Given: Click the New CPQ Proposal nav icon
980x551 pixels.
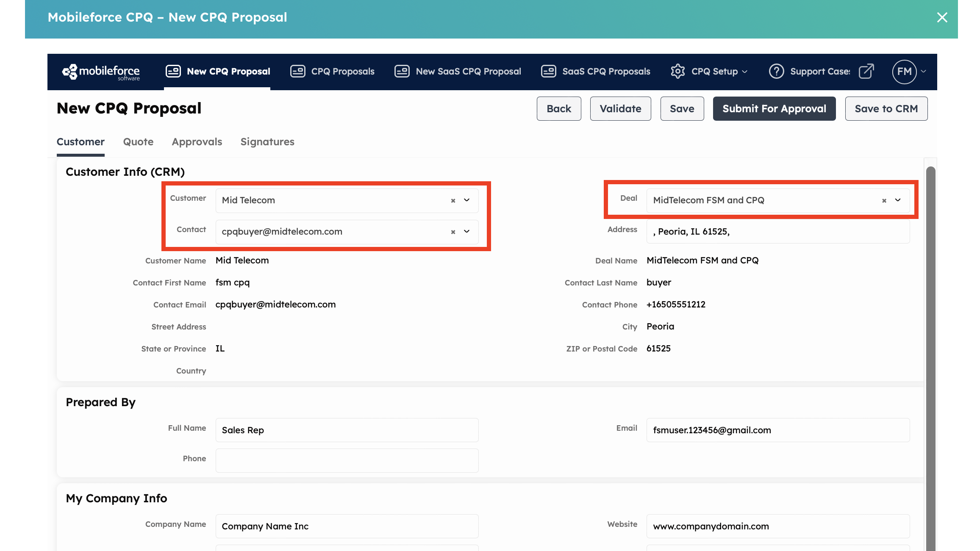Looking at the screenshot, I should coord(173,71).
